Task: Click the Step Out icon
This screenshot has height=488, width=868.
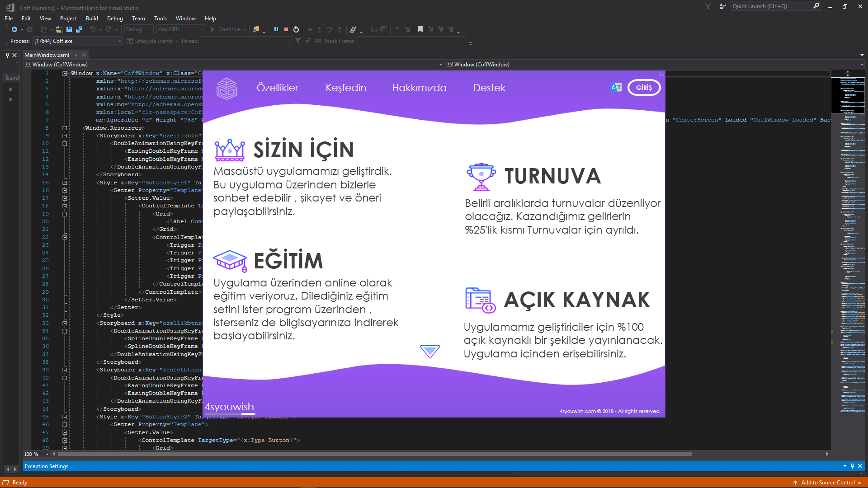Action: [340, 29]
